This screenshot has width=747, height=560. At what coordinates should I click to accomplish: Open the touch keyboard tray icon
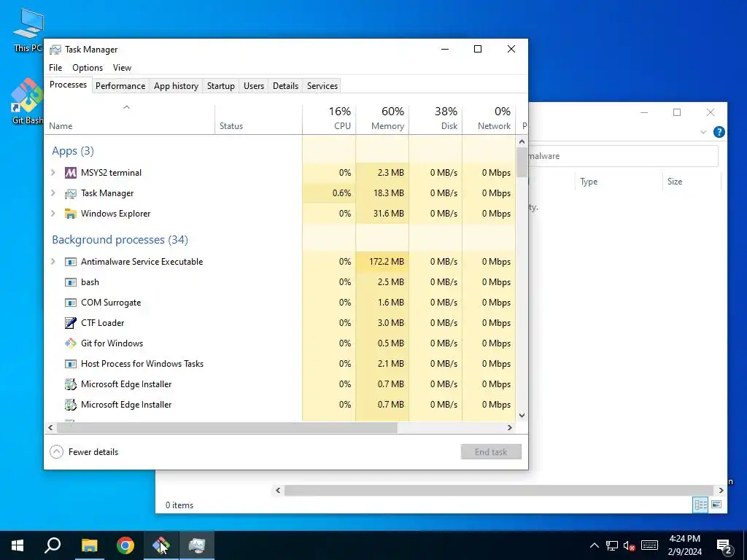pos(649,545)
